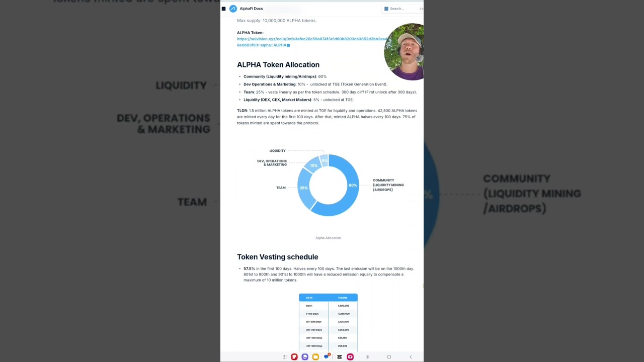Click the 'Alpha Allocation' chart caption
Viewport: 644px width, 362px height.
click(328, 238)
